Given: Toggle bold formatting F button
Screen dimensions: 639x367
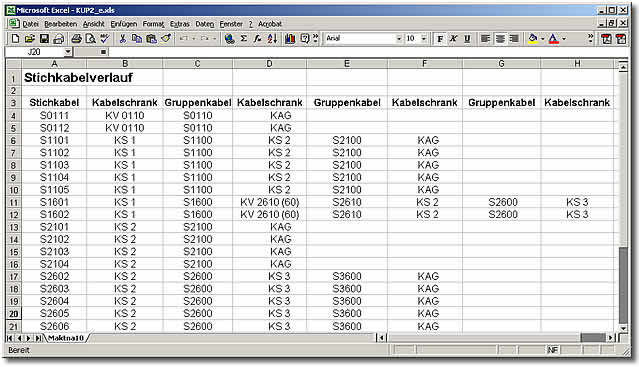Looking at the screenshot, I should [x=440, y=39].
